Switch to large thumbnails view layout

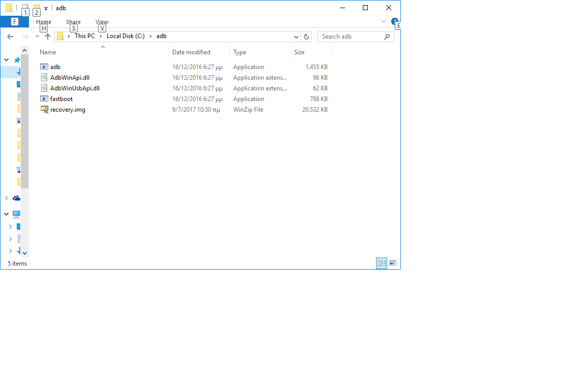click(x=392, y=263)
